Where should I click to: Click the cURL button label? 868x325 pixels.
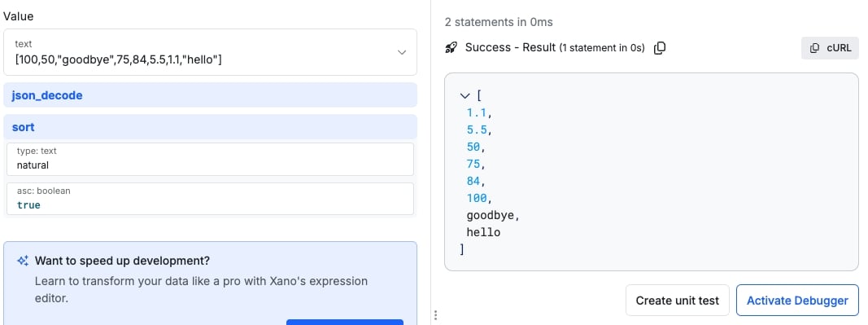839,48
